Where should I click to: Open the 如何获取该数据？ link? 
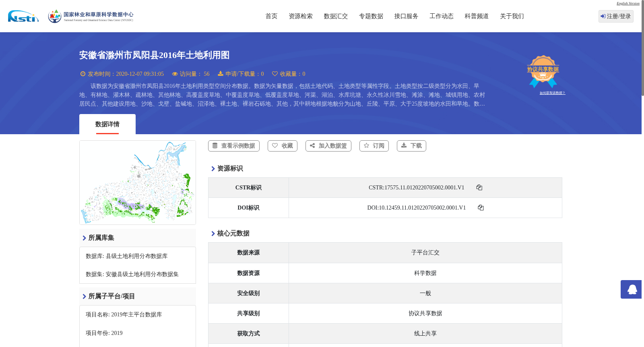click(552, 93)
